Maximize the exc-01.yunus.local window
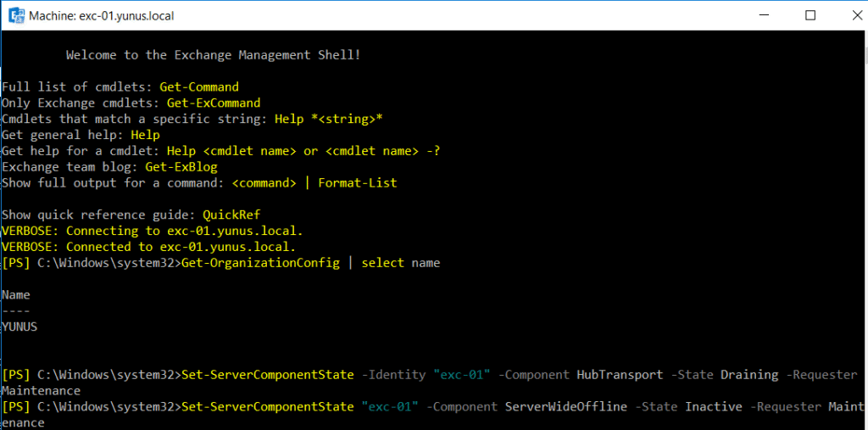The width and height of the screenshot is (868, 430). [x=810, y=15]
